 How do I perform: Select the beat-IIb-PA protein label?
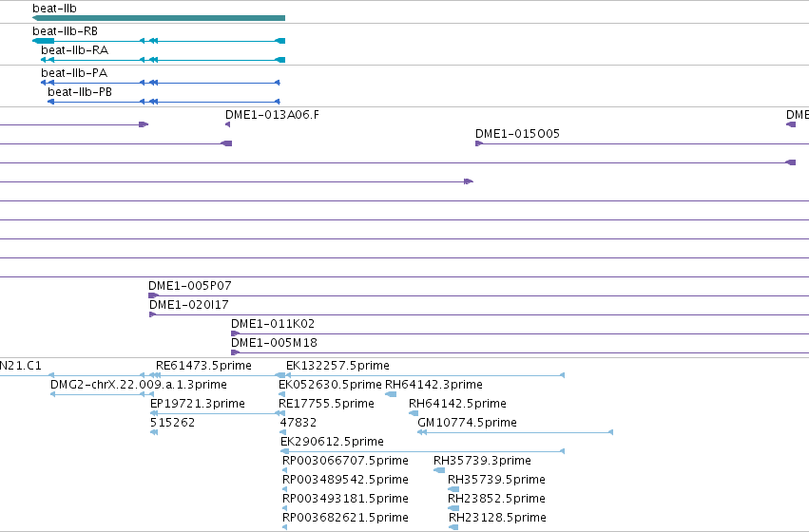[x=74, y=73]
